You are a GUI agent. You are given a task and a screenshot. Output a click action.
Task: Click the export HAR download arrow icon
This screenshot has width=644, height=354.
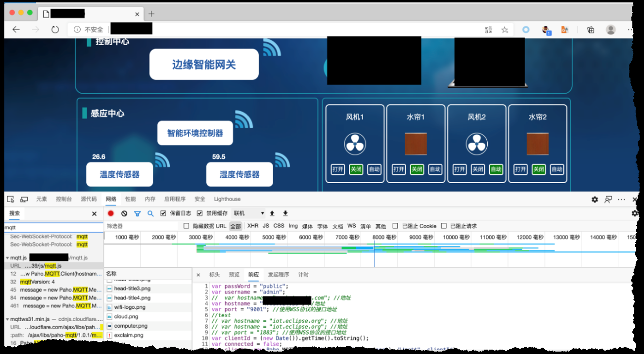(x=285, y=213)
